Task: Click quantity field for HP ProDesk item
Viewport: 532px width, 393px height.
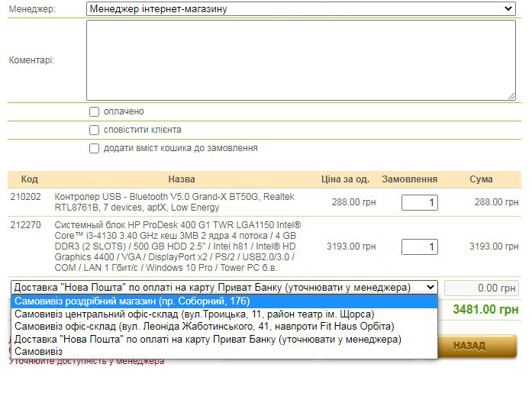Action: [x=419, y=247]
